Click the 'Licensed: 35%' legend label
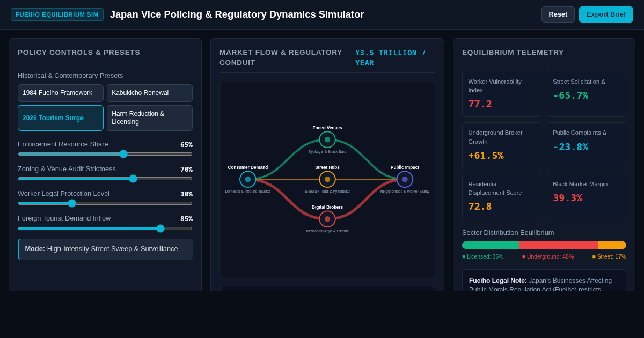644x338 pixels. coord(483,256)
